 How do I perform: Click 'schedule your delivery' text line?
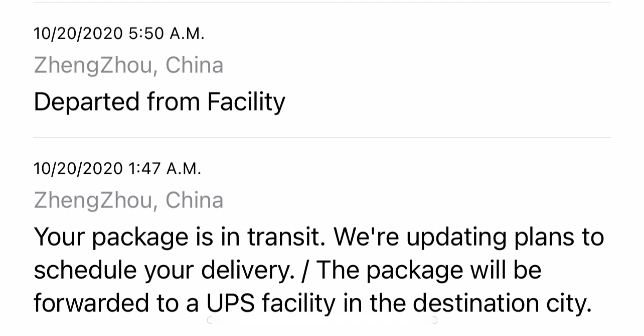click(164, 270)
